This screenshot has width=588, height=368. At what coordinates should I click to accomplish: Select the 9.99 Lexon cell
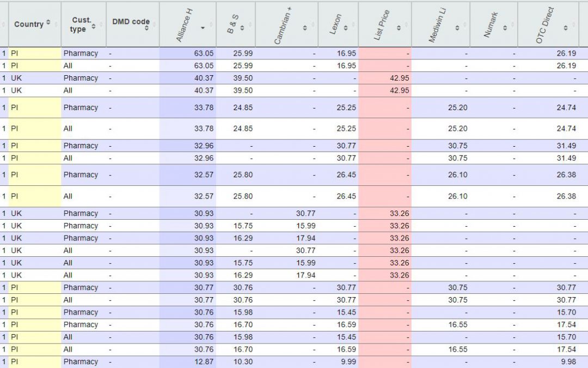[x=346, y=362]
